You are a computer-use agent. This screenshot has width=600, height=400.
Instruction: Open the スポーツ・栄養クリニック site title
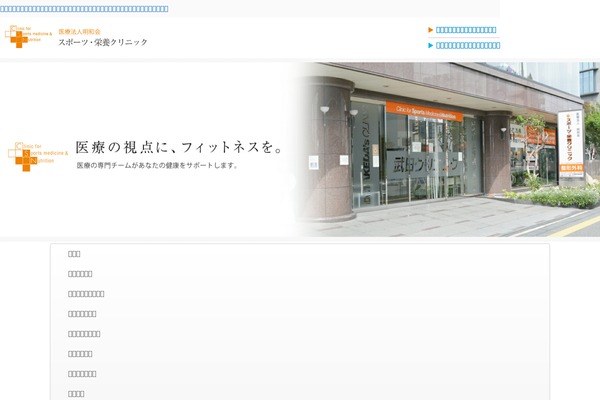click(103, 42)
